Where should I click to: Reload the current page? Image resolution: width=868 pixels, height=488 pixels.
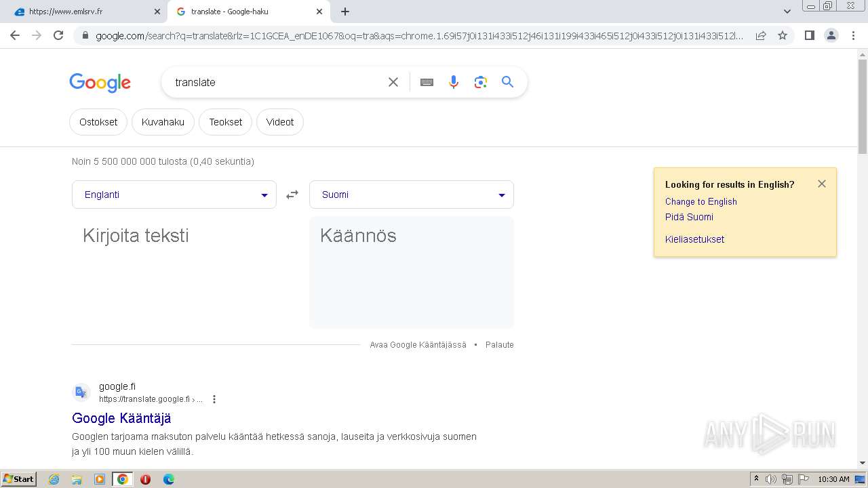58,35
